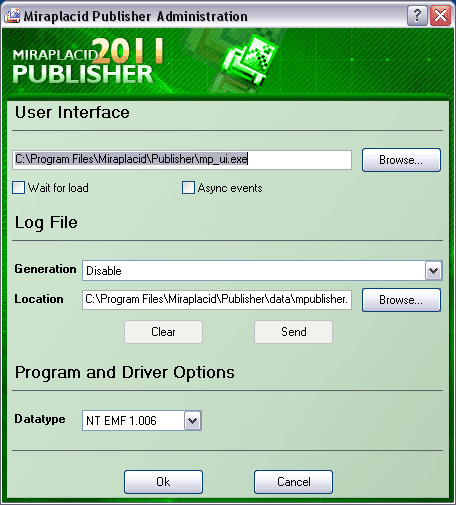Screen dimensions: 456x505
Task: Click the Log File section heading
Action: click(x=46, y=223)
